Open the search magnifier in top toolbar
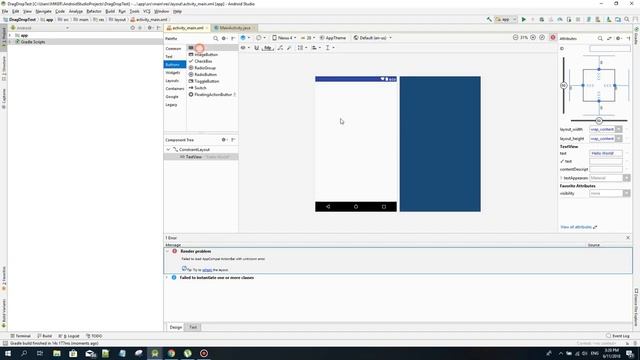The height and width of the screenshot is (360, 640). 627,20
